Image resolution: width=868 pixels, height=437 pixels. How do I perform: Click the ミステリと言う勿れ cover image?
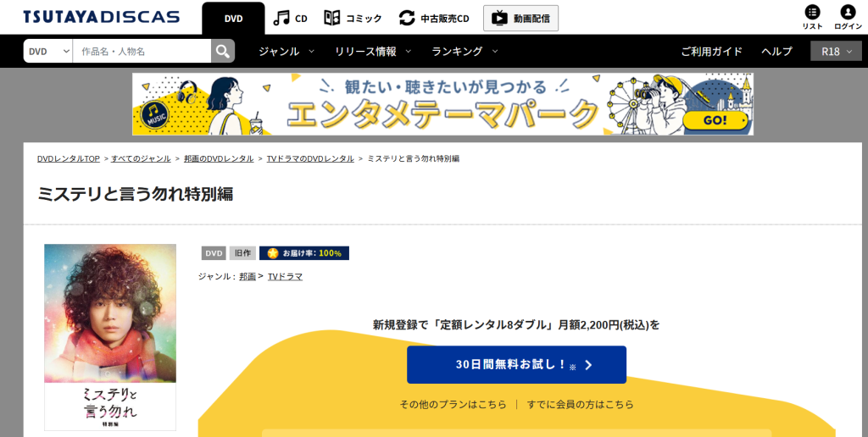pyautogui.click(x=110, y=337)
